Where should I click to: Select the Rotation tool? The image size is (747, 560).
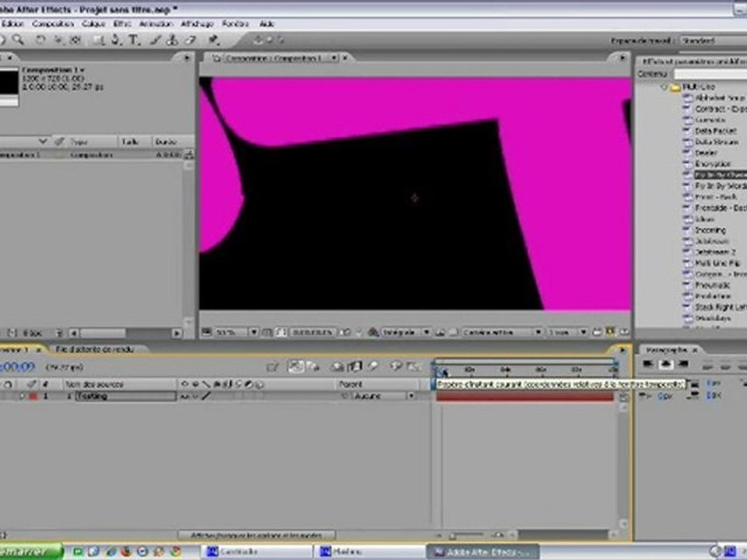[40, 40]
